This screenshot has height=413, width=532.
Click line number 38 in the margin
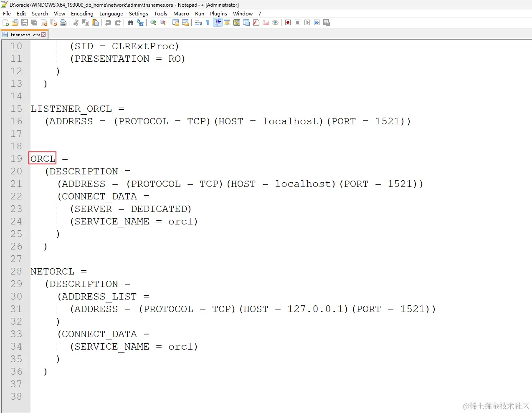(16, 397)
